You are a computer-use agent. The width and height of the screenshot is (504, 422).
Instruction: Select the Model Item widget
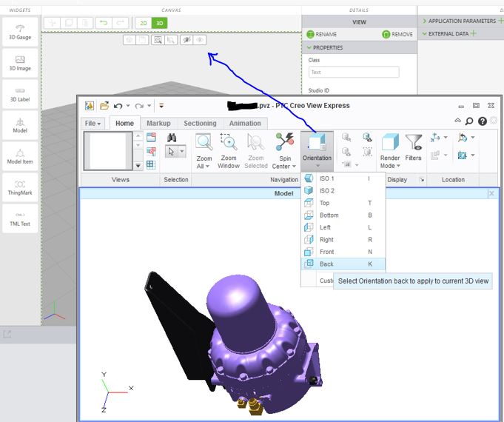click(x=20, y=157)
